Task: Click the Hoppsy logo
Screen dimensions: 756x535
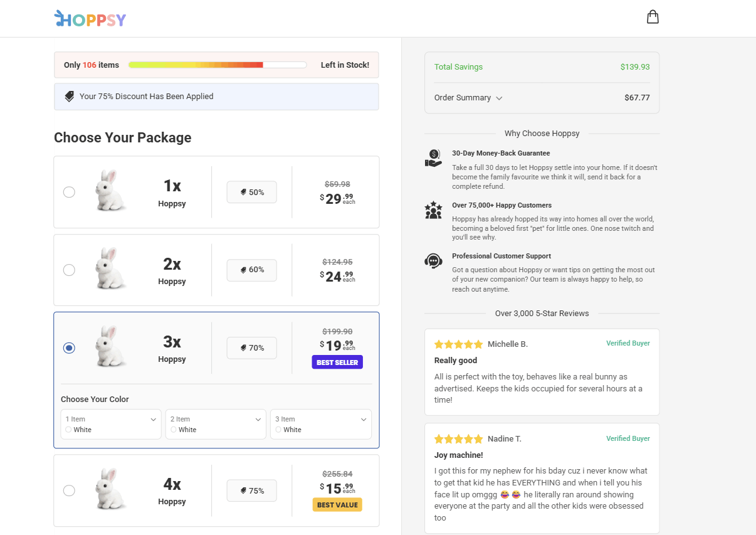Action: click(x=90, y=19)
